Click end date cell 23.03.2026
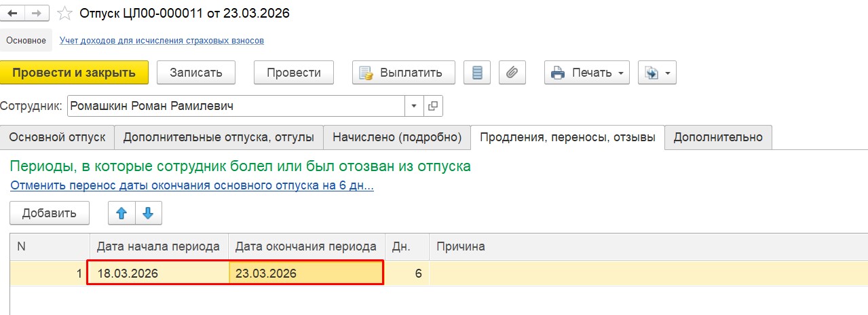This screenshot has width=868, height=315. pos(306,274)
